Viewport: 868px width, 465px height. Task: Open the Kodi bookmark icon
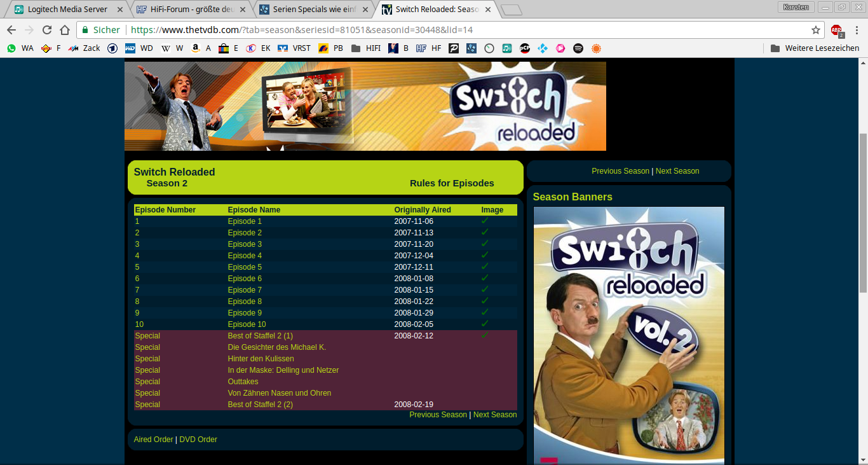543,48
